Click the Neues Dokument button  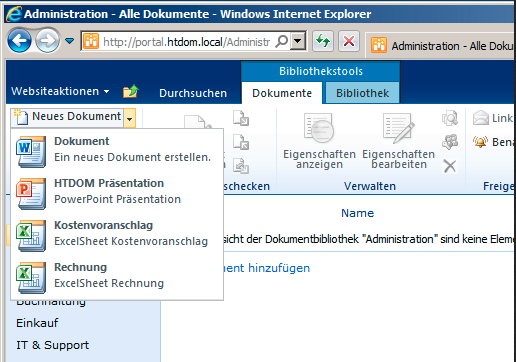pos(68,116)
